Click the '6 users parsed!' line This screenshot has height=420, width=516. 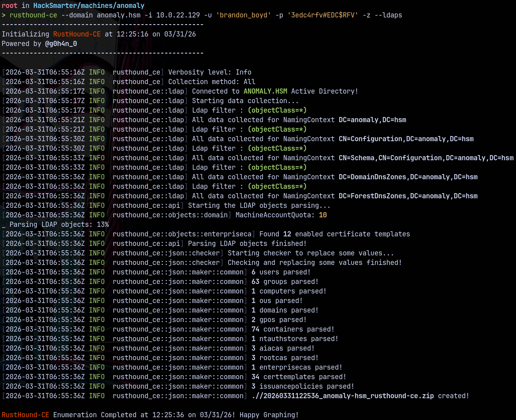[281, 272]
